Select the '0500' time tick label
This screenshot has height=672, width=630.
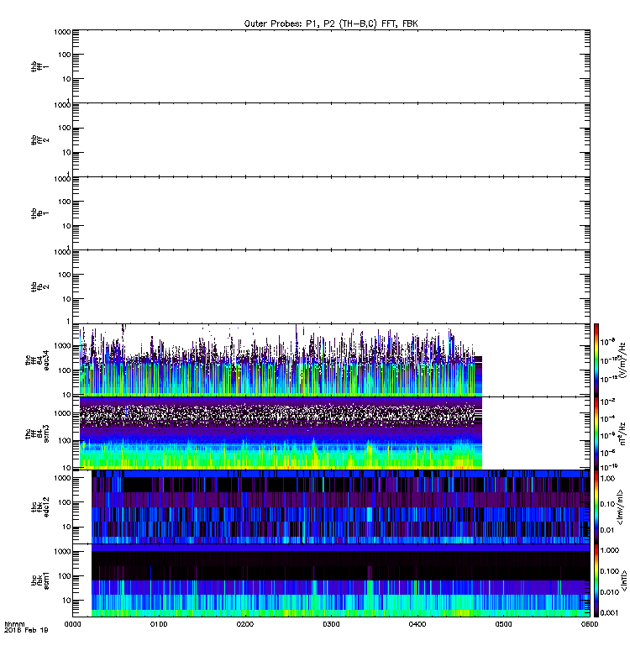(x=503, y=624)
